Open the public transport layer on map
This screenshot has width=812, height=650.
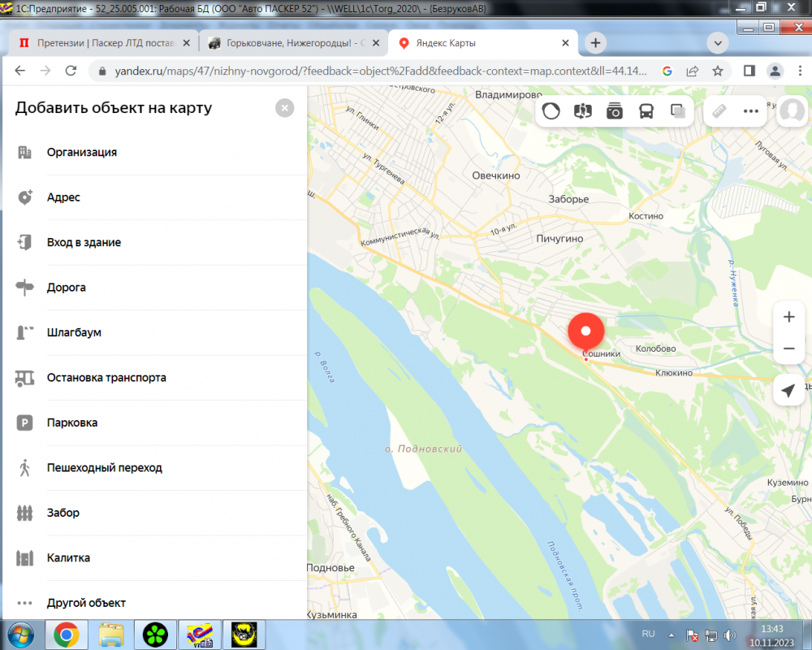(x=646, y=111)
